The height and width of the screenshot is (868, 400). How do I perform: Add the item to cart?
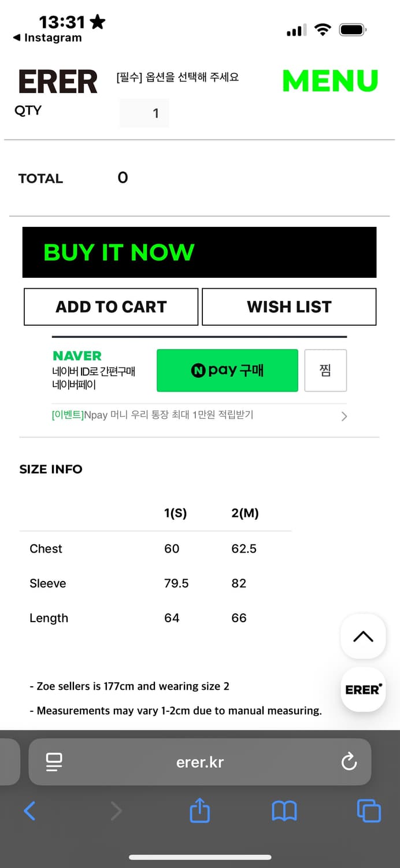(111, 307)
